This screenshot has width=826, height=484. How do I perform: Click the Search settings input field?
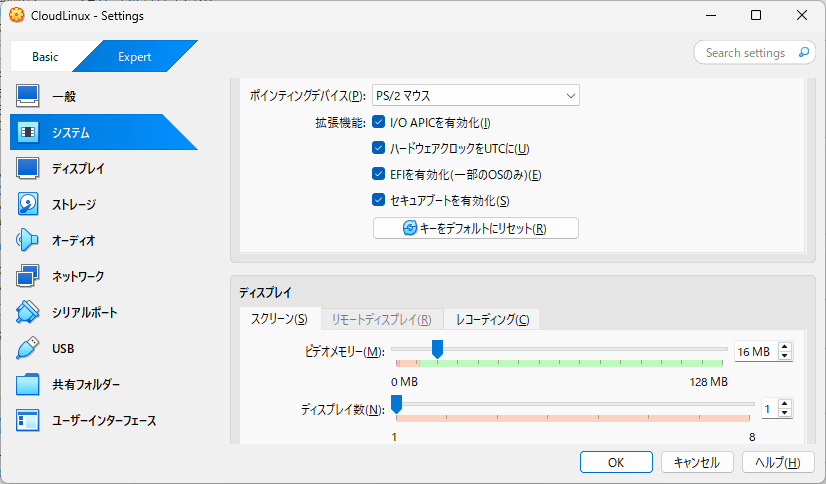(x=745, y=53)
